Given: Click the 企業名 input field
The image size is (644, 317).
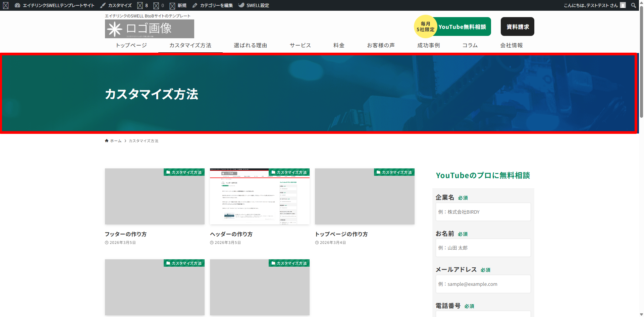Looking at the screenshot, I should (483, 212).
